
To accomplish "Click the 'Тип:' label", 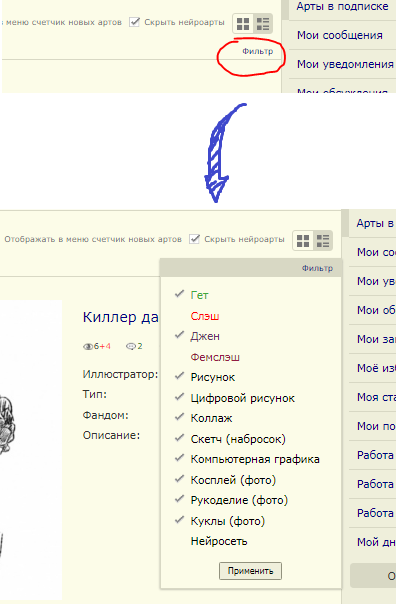I will pos(94,394).
